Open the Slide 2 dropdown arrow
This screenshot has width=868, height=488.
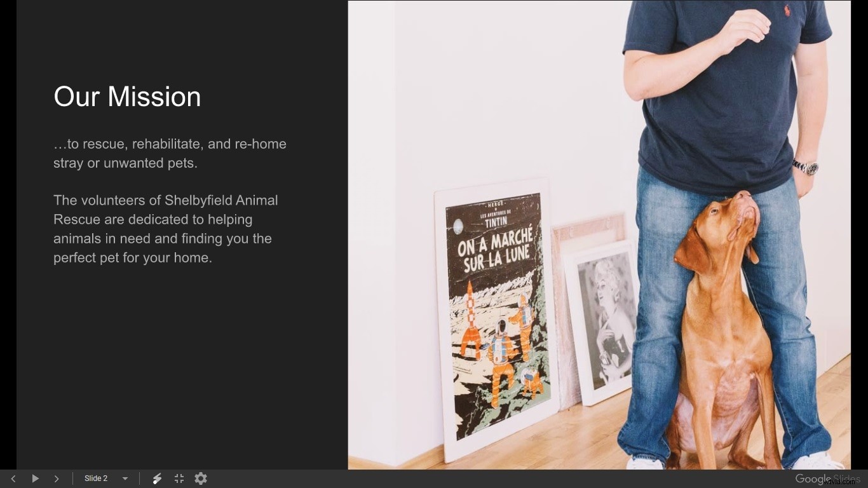click(125, 478)
